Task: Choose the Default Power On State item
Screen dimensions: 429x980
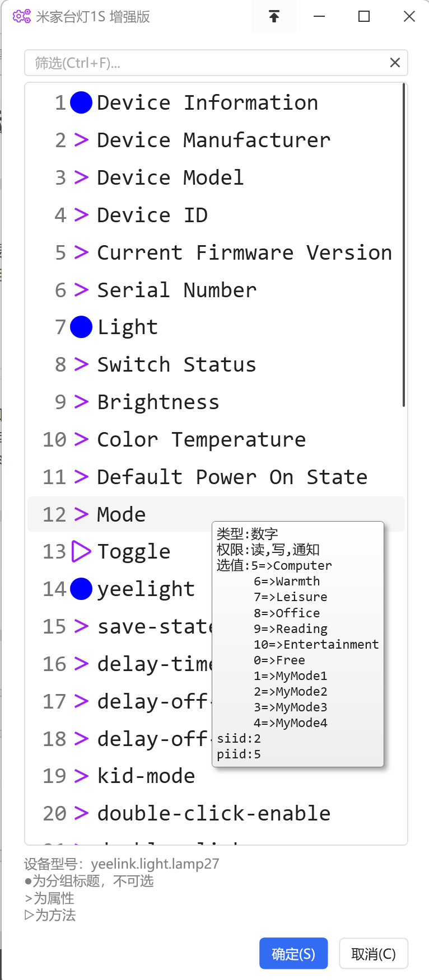Action: coord(216,477)
